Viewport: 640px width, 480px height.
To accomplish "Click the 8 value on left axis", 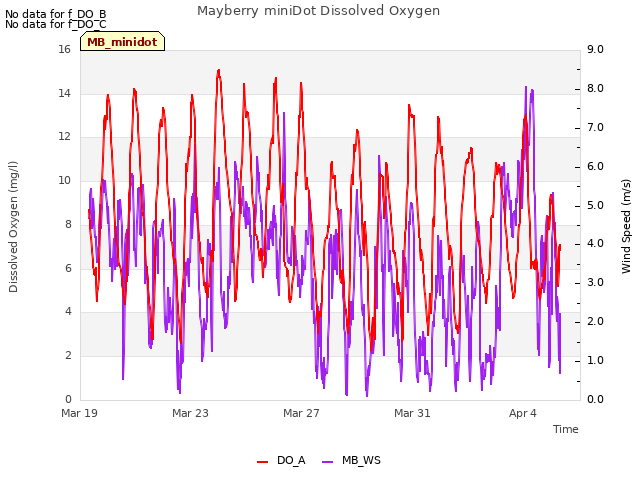I will click(x=68, y=224).
